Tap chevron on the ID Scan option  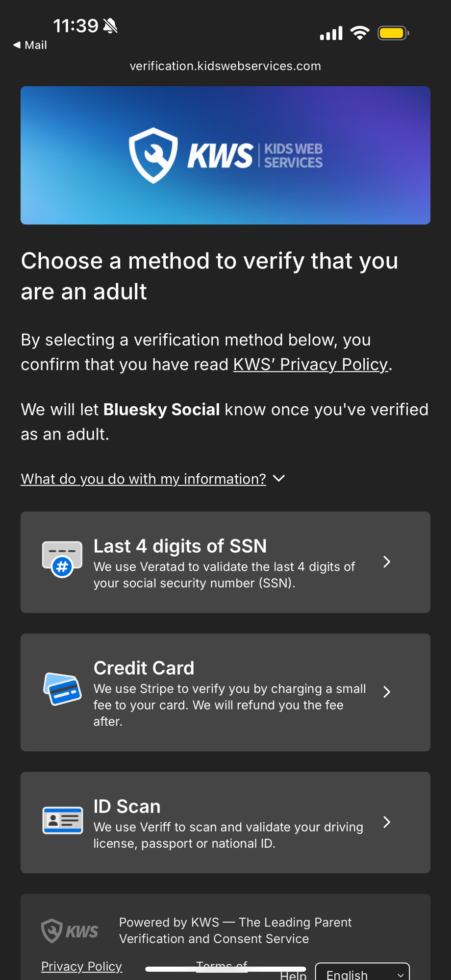[387, 822]
